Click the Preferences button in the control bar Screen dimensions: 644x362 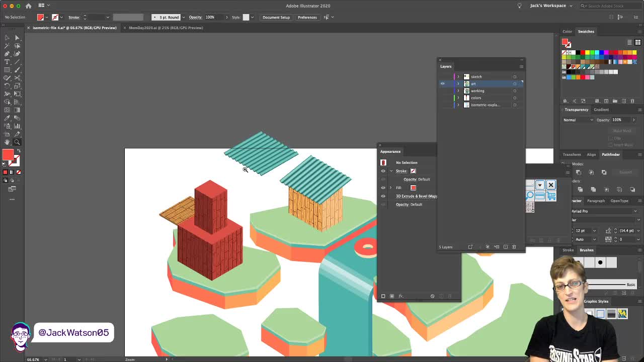tap(307, 17)
